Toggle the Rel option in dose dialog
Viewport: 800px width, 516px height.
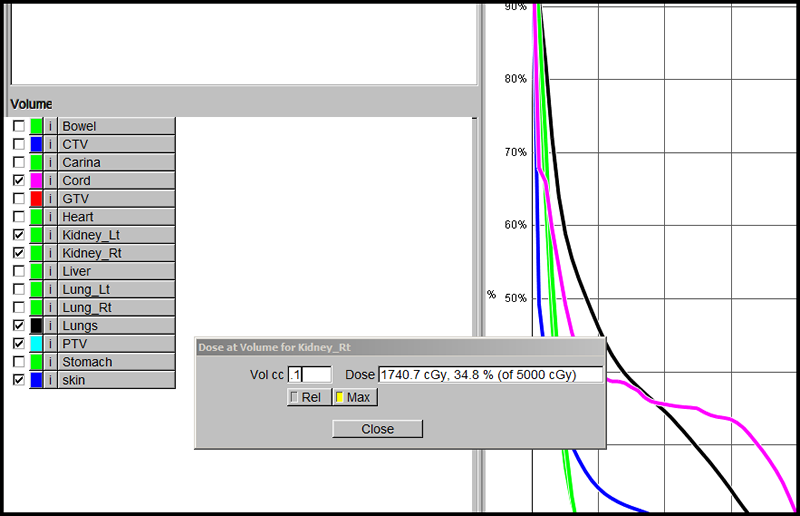[x=306, y=397]
